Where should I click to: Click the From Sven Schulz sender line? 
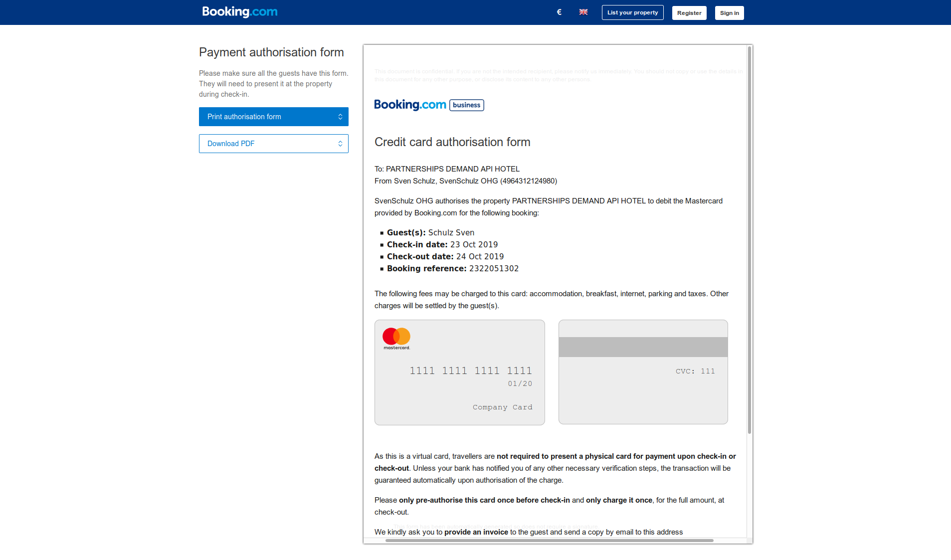(466, 181)
